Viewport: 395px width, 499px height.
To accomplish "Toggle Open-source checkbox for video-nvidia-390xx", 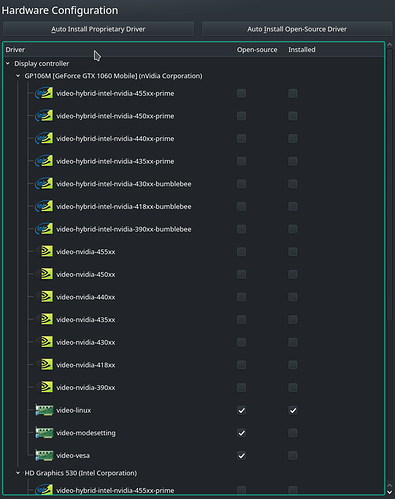I will [242, 388].
